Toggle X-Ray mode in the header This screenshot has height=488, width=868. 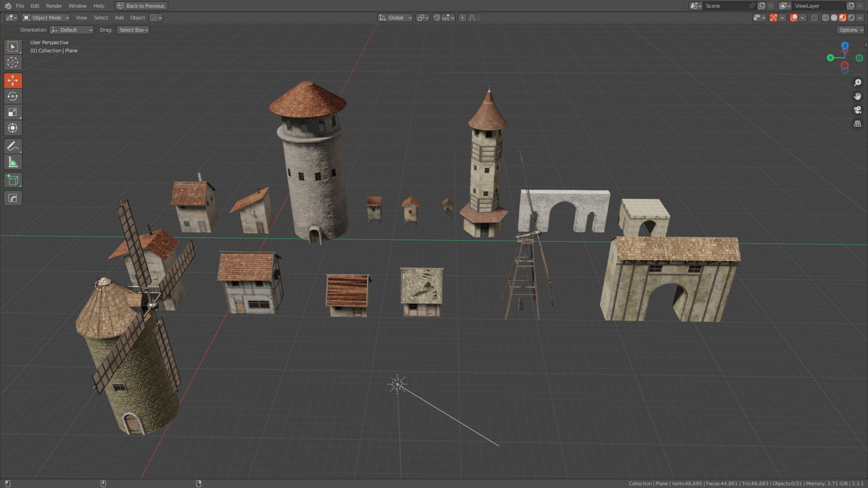pyautogui.click(x=814, y=17)
